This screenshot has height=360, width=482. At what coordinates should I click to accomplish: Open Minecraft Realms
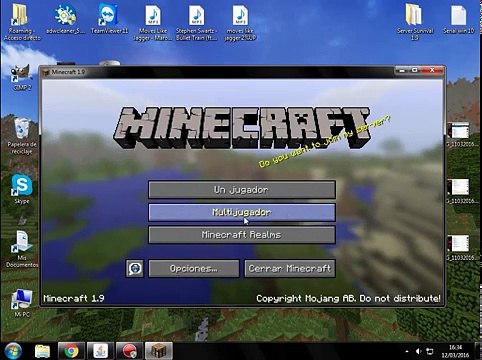[x=242, y=235]
